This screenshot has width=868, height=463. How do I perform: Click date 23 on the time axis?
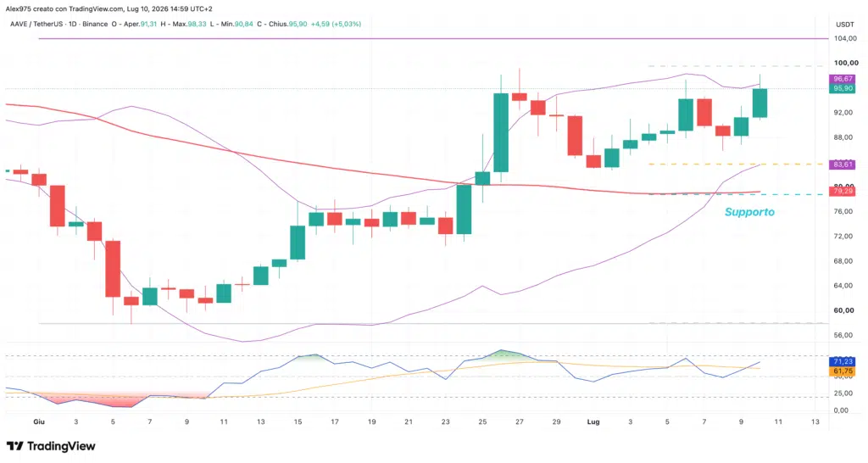coord(446,422)
